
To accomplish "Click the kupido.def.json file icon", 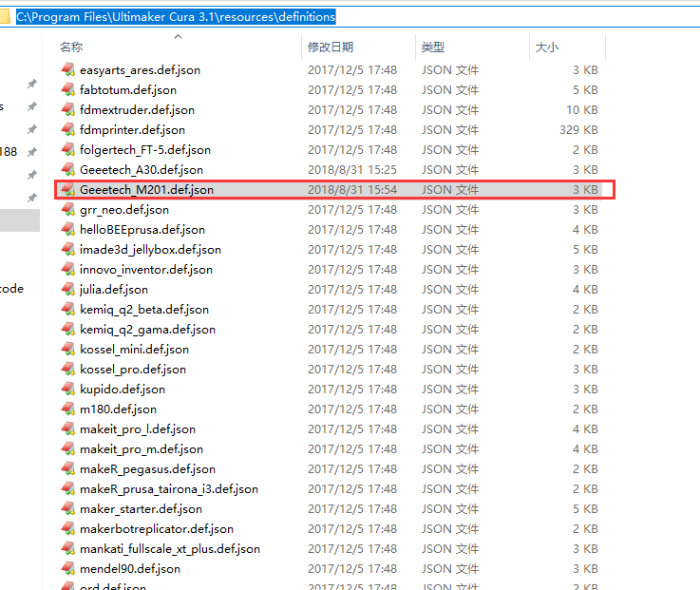I will pos(67,389).
